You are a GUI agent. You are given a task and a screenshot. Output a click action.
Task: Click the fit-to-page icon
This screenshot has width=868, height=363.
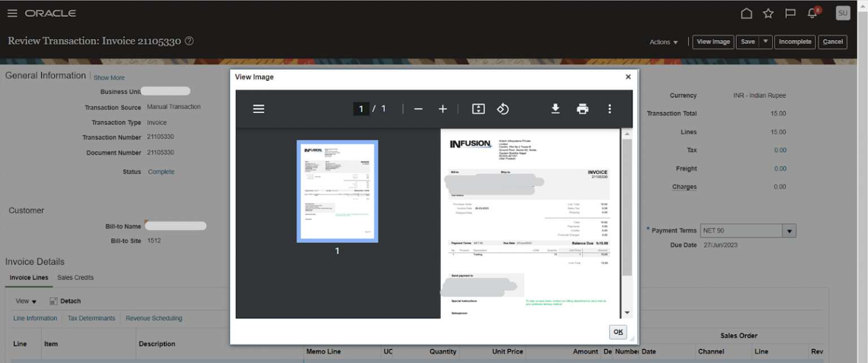[478, 108]
